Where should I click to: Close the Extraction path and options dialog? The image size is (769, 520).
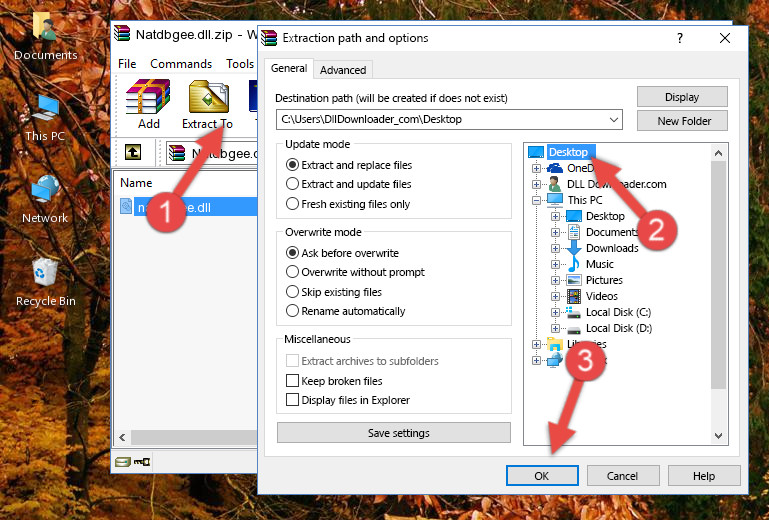point(724,38)
